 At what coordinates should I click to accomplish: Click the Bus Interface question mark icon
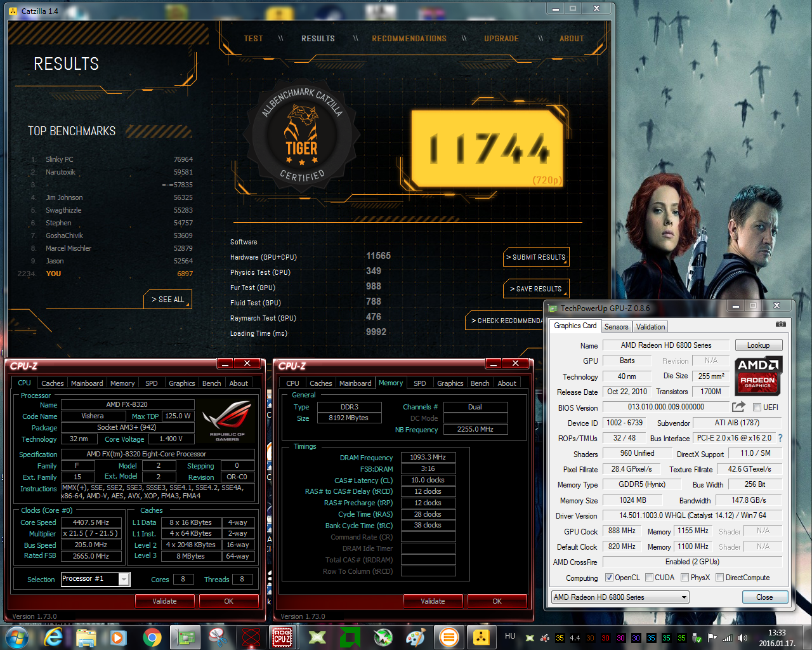click(780, 438)
